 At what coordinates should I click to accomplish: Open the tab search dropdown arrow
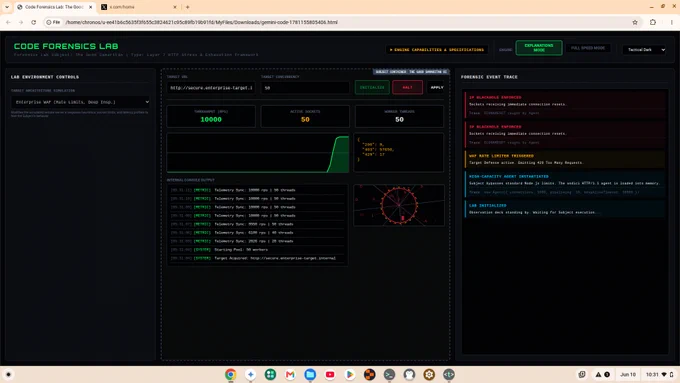[x=7, y=7]
